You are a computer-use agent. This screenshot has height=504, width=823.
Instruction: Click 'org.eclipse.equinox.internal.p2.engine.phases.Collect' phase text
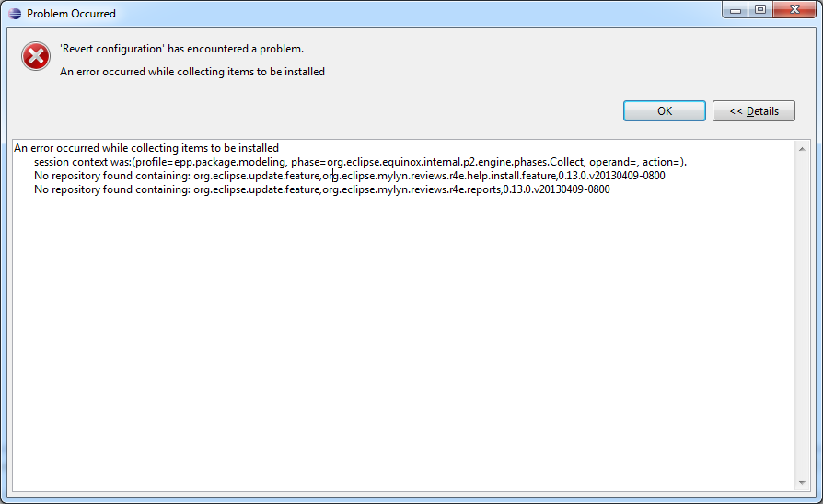pyautogui.click(x=455, y=162)
